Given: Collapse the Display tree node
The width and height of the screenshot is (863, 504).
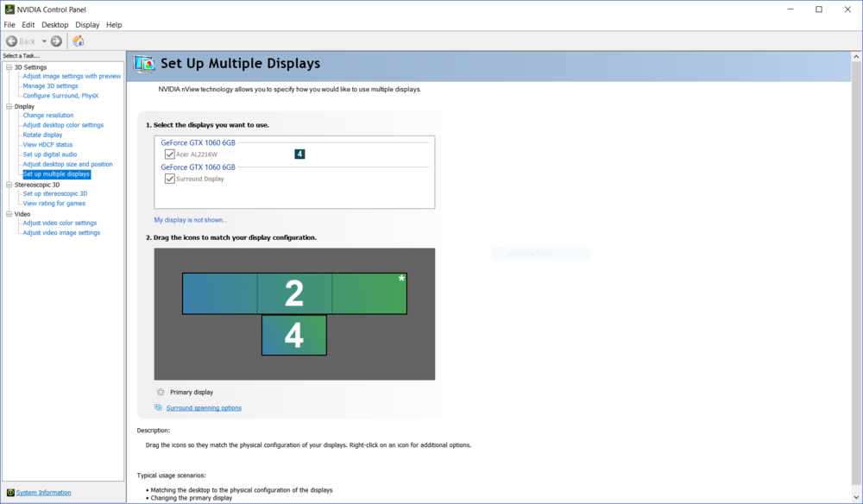Looking at the screenshot, I should tap(9, 106).
